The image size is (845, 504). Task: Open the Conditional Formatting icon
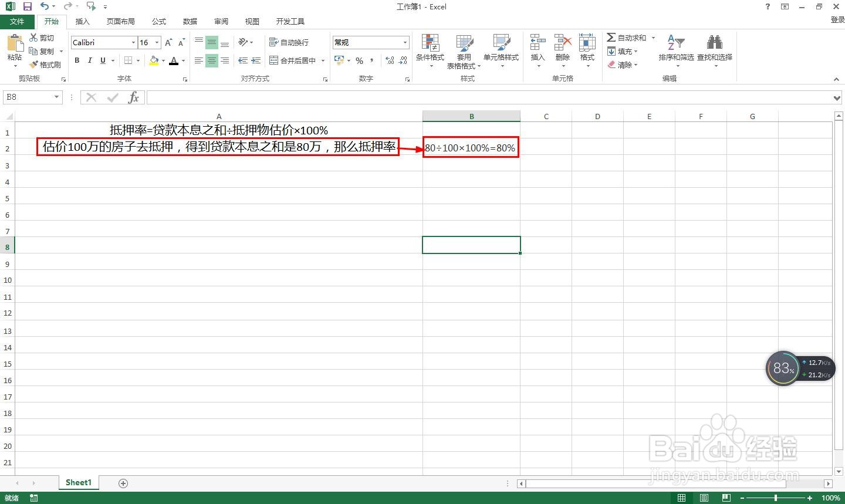[430, 43]
